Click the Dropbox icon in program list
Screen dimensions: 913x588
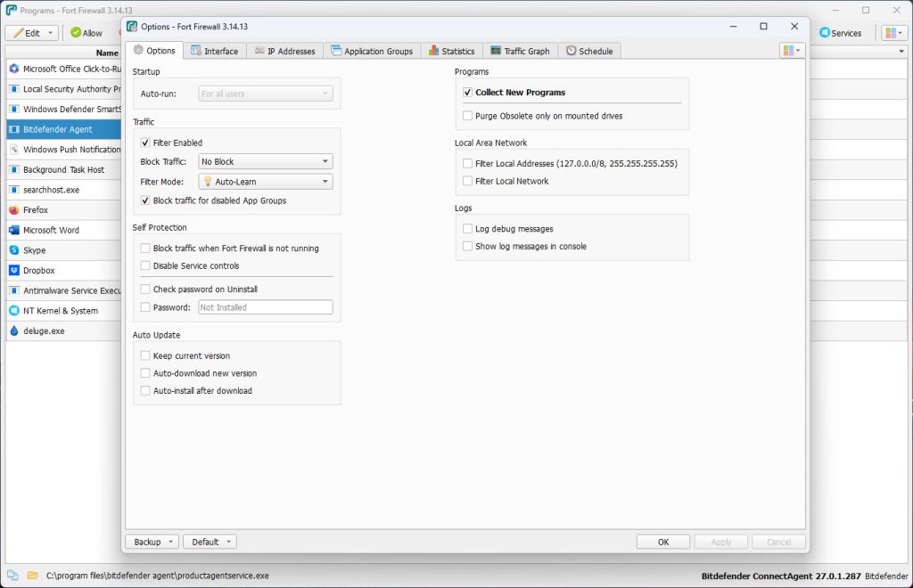click(x=14, y=271)
